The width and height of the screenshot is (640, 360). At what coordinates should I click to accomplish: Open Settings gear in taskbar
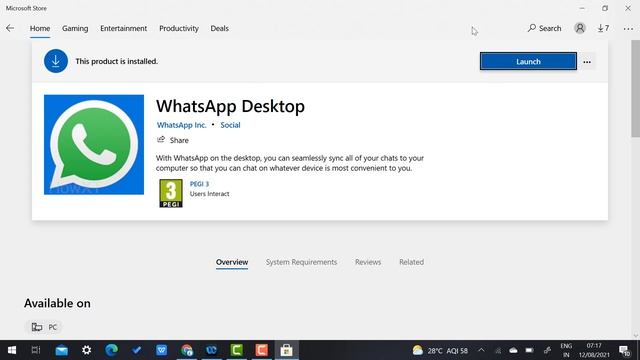click(x=87, y=350)
